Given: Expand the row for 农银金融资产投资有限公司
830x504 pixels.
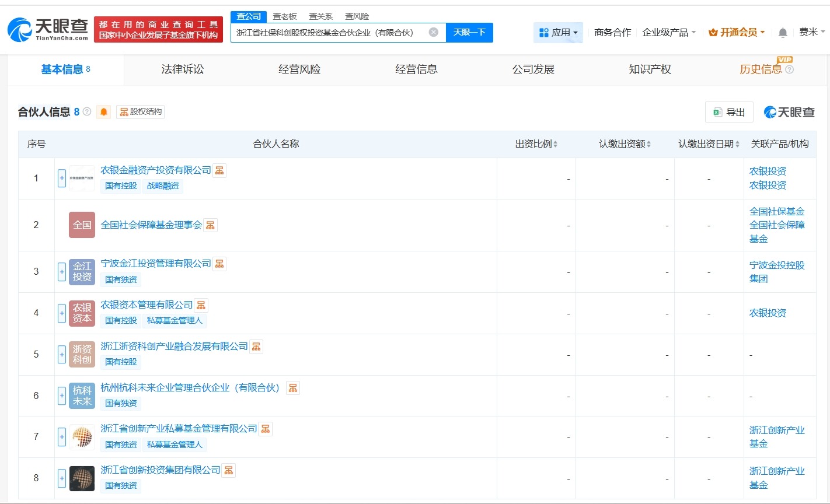Looking at the screenshot, I should pyautogui.click(x=62, y=178).
